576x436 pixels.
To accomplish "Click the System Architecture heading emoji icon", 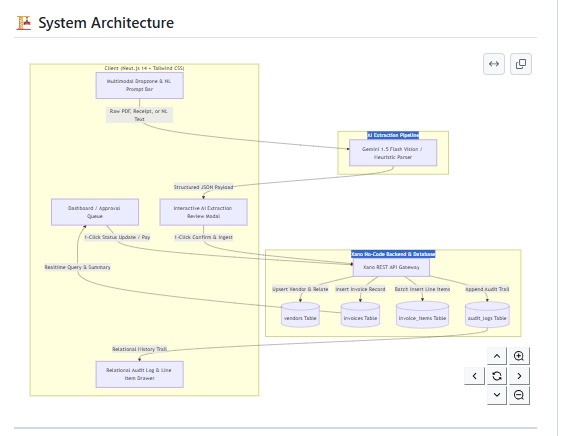I will [x=24, y=23].
